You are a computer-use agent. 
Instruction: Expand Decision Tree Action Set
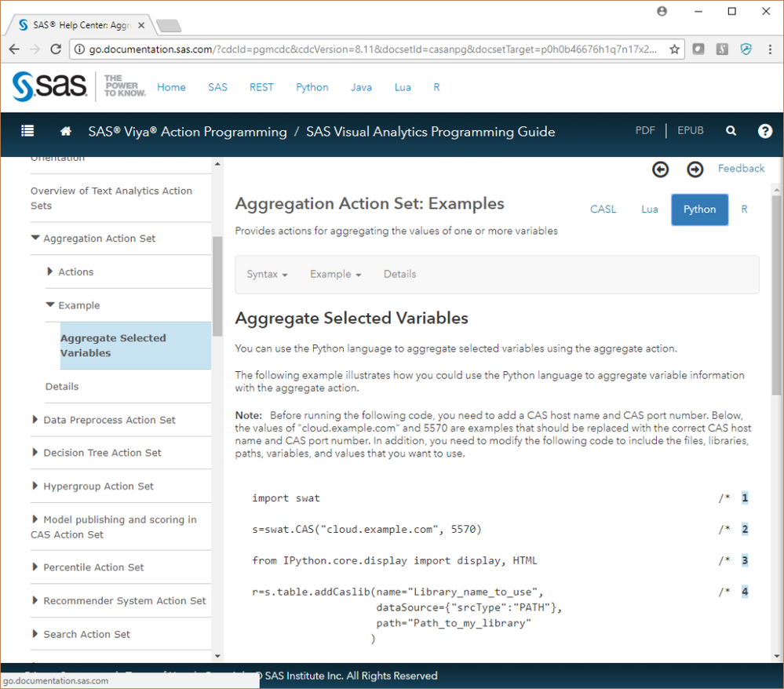coord(35,453)
